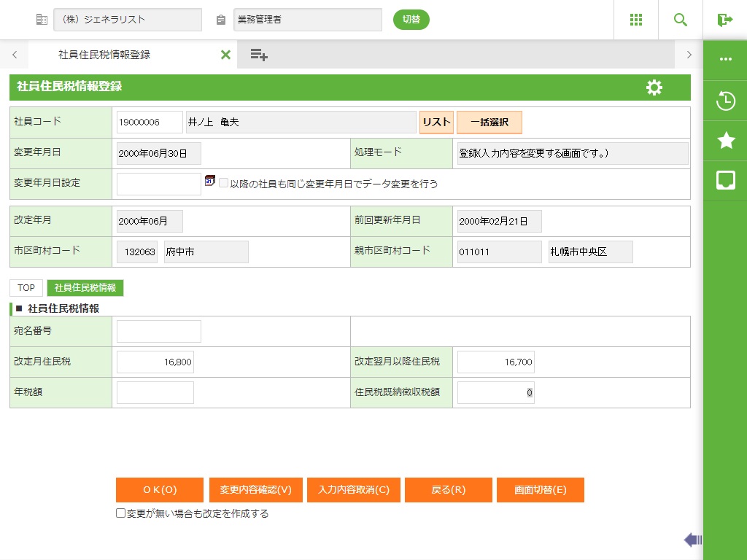
Task: Open the inbox tray icon in sidebar
Action: pyautogui.click(x=725, y=181)
